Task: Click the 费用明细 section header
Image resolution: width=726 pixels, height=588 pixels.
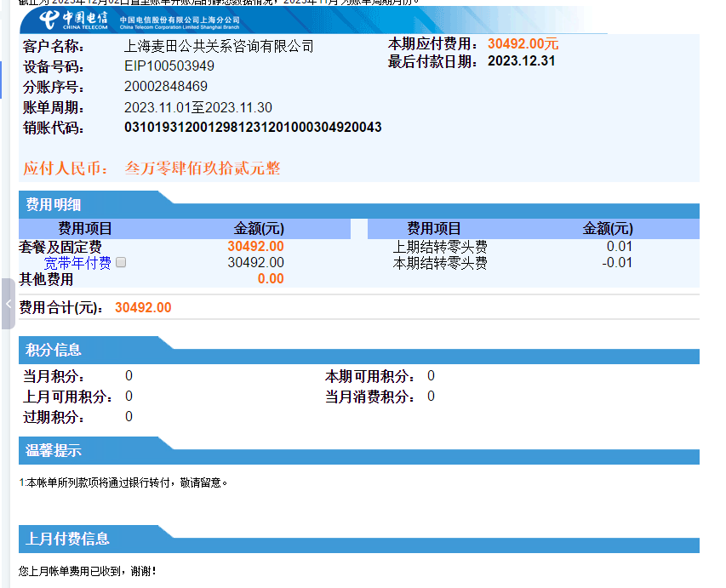Action: click(54, 204)
